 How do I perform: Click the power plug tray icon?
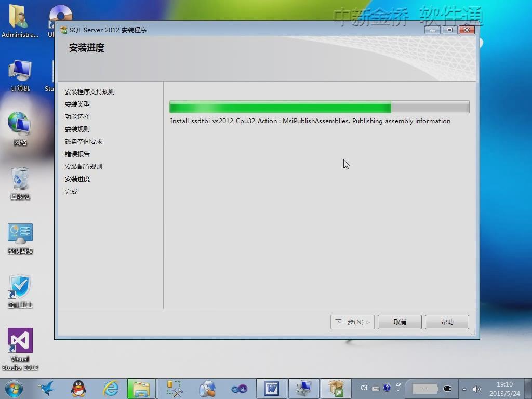coord(447,389)
